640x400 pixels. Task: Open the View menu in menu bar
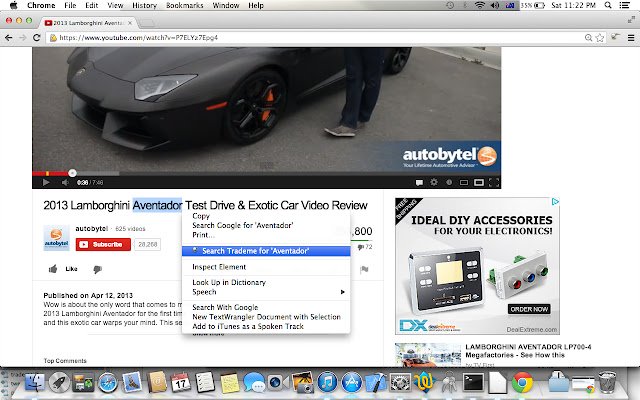(x=115, y=5)
